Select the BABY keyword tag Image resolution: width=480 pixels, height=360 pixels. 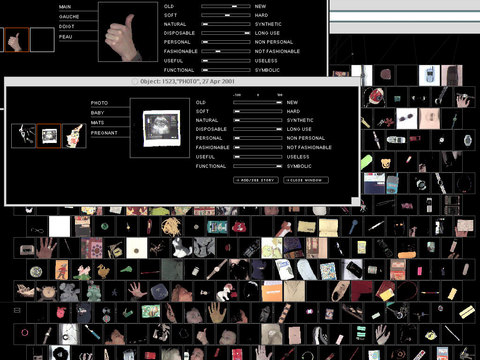point(97,113)
